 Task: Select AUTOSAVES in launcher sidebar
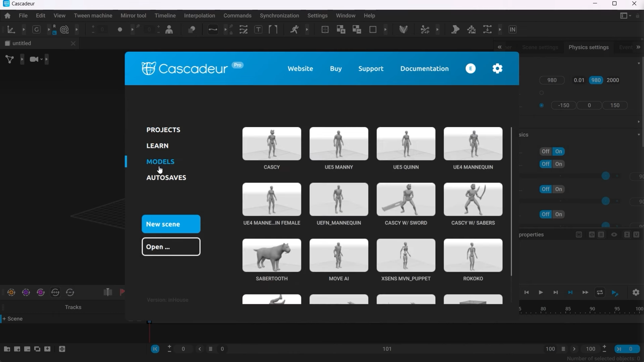(x=166, y=178)
